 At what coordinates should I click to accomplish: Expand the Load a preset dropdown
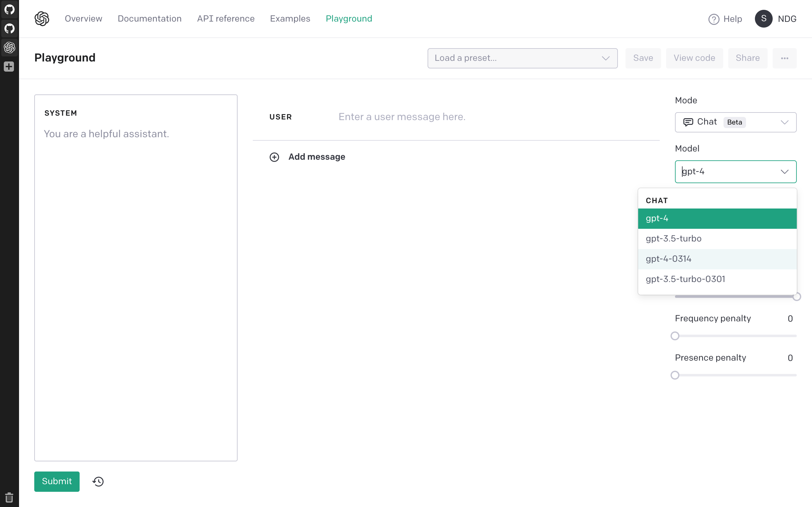point(522,58)
